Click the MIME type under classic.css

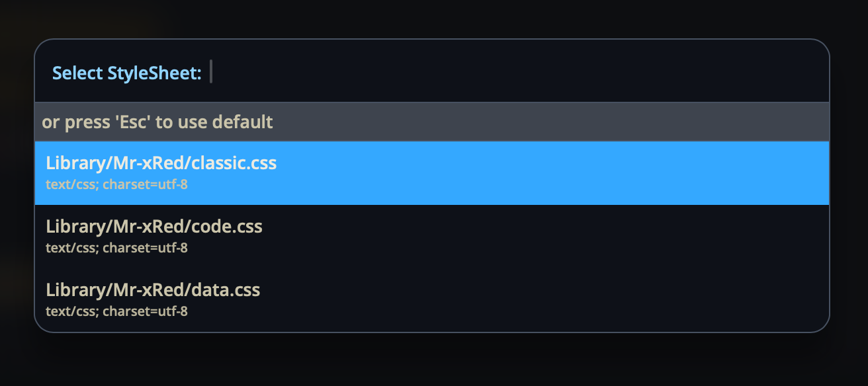pyautogui.click(x=116, y=184)
